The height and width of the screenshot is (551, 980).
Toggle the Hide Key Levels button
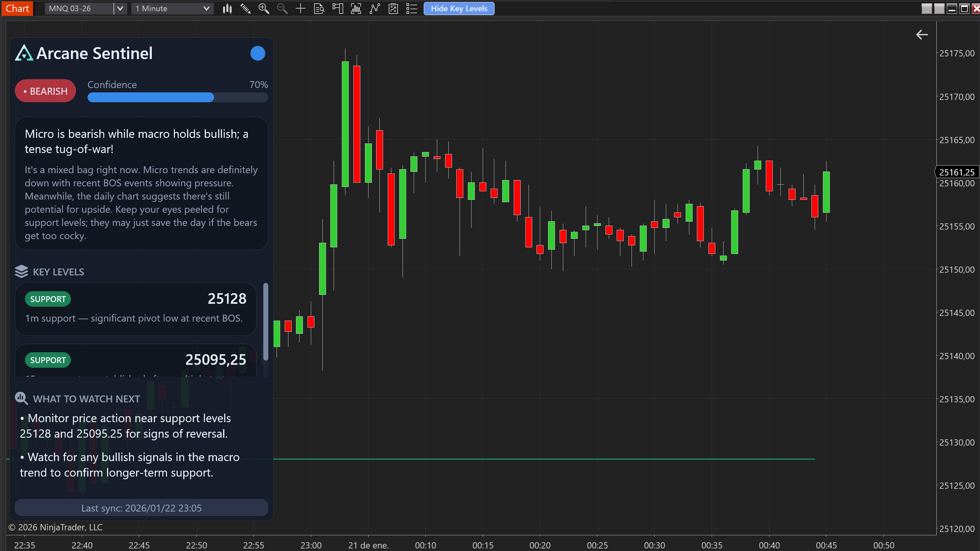459,8
